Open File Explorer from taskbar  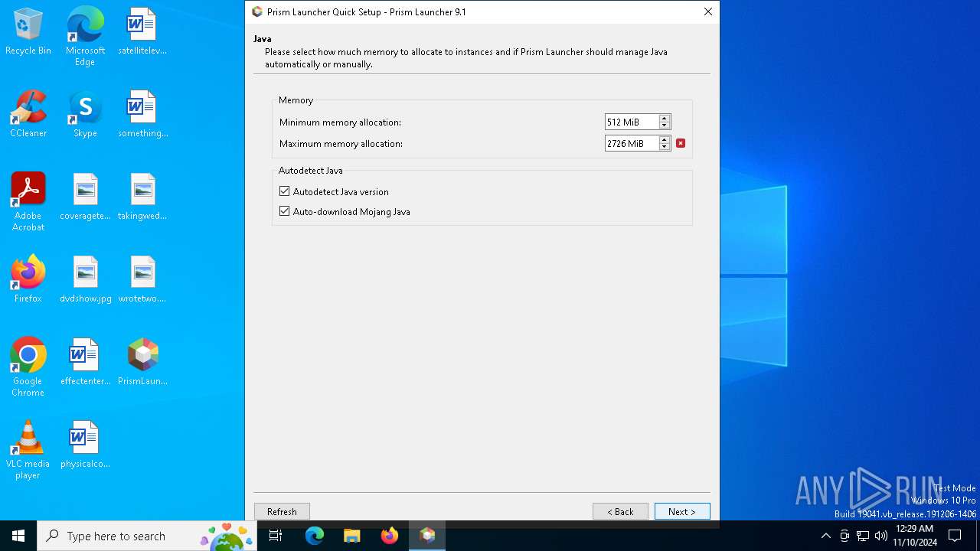coord(352,536)
